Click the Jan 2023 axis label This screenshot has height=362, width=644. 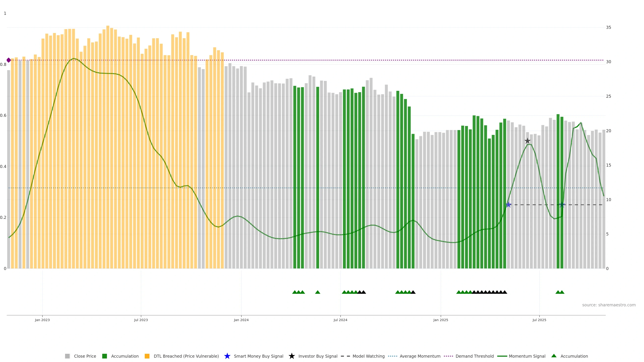pyautogui.click(x=42, y=320)
